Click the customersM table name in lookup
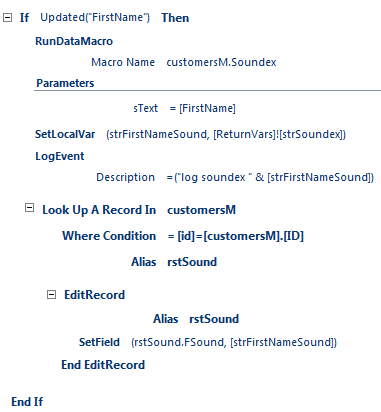The width and height of the screenshot is (381, 412). pyautogui.click(x=201, y=210)
